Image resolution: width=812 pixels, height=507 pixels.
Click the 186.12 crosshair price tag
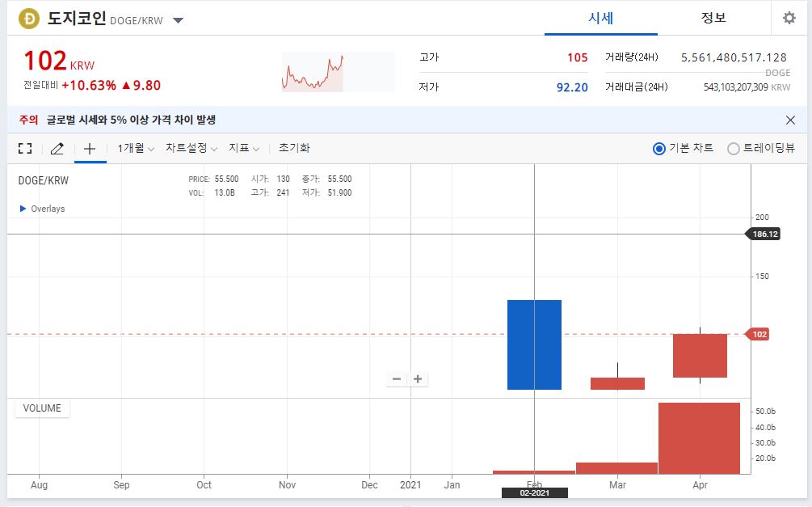(x=764, y=234)
